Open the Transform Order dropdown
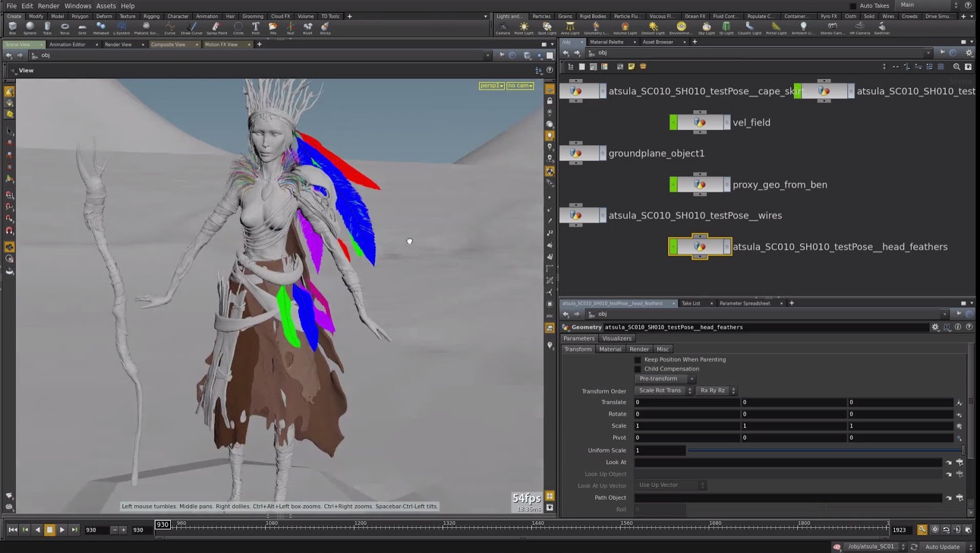 click(x=663, y=390)
